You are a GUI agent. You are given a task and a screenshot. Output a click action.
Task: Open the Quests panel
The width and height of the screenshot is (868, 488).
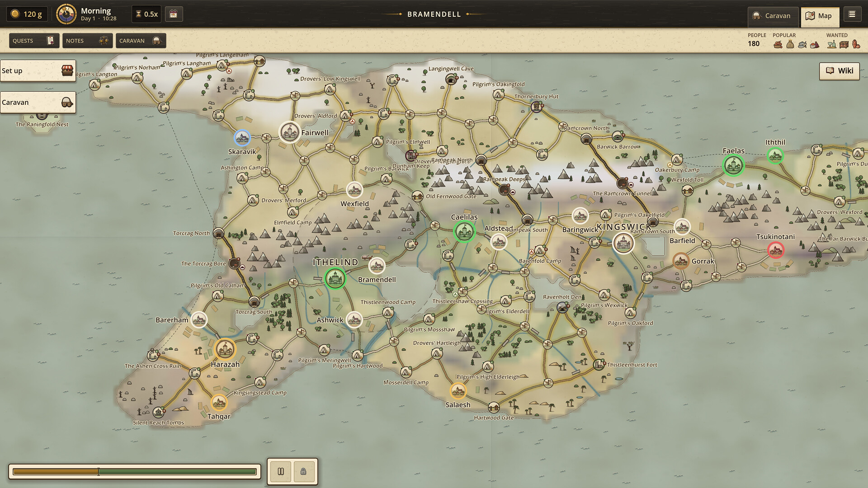pos(34,41)
